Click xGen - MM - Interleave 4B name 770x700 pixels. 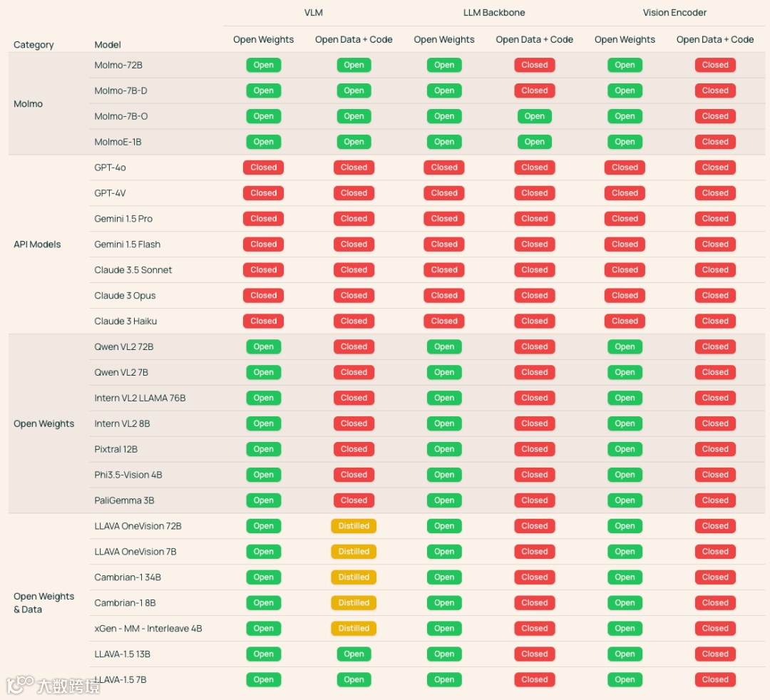148,628
